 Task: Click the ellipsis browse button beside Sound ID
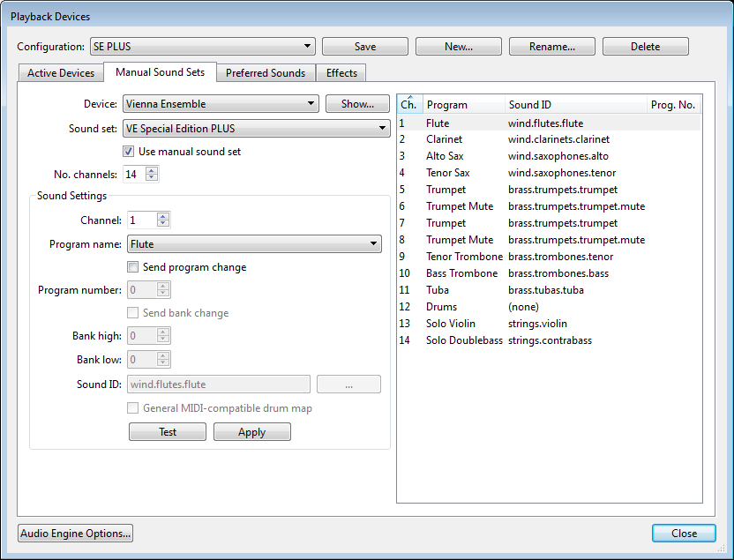(348, 385)
